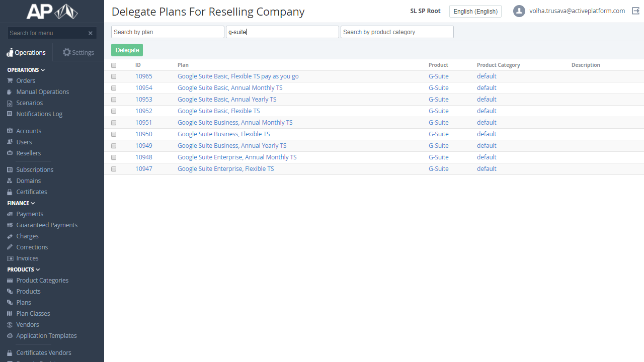The width and height of the screenshot is (644, 362).
Task: Open Google Suite Basic, Annual Monthly TS
Action: 230,88
